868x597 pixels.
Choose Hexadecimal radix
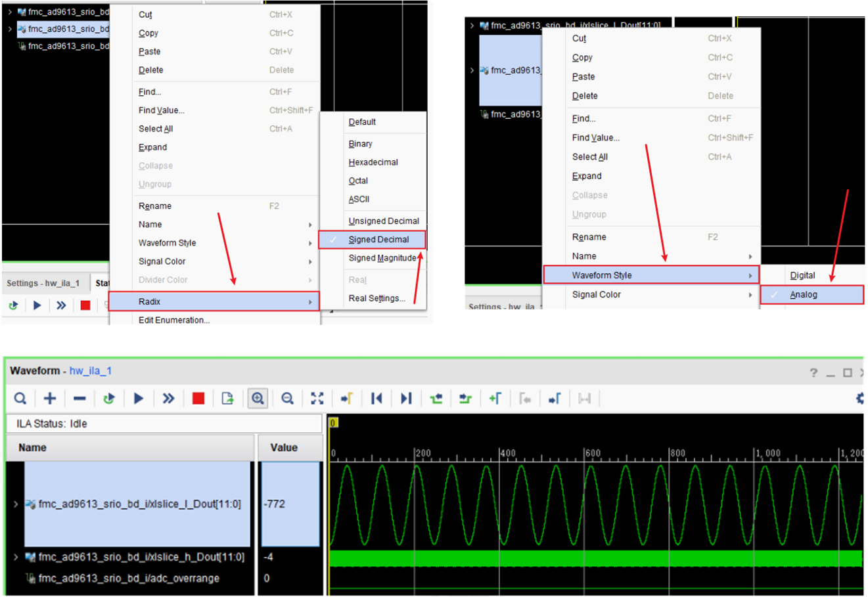click(373, 162)
